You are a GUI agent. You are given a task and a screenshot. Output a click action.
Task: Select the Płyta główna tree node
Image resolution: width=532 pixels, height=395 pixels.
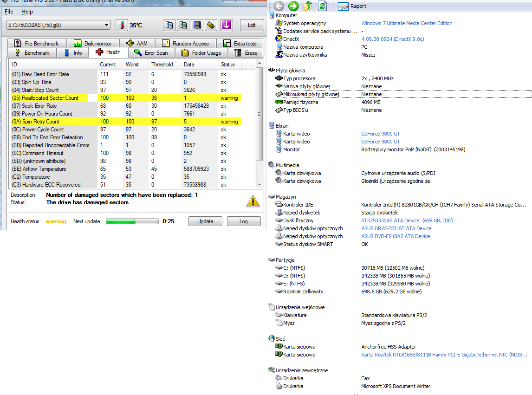click(287, 71)
